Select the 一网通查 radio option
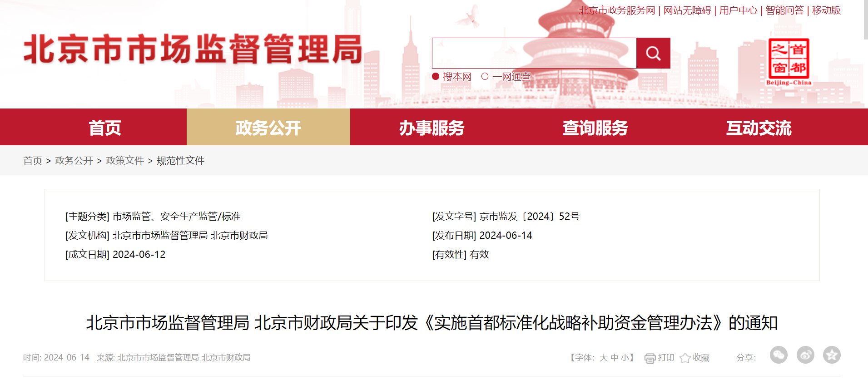The image size is (868, 380). pos(485,76)
